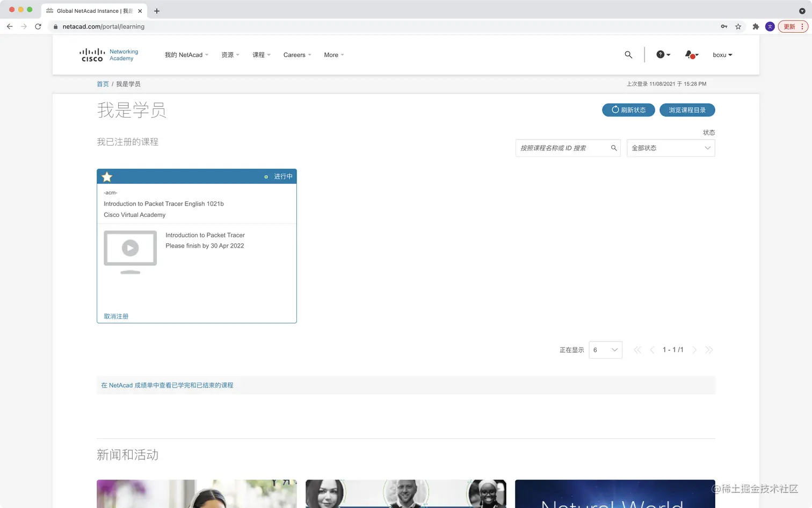Open the 全部状态 status filter dropdown

[x=671, y=148]
